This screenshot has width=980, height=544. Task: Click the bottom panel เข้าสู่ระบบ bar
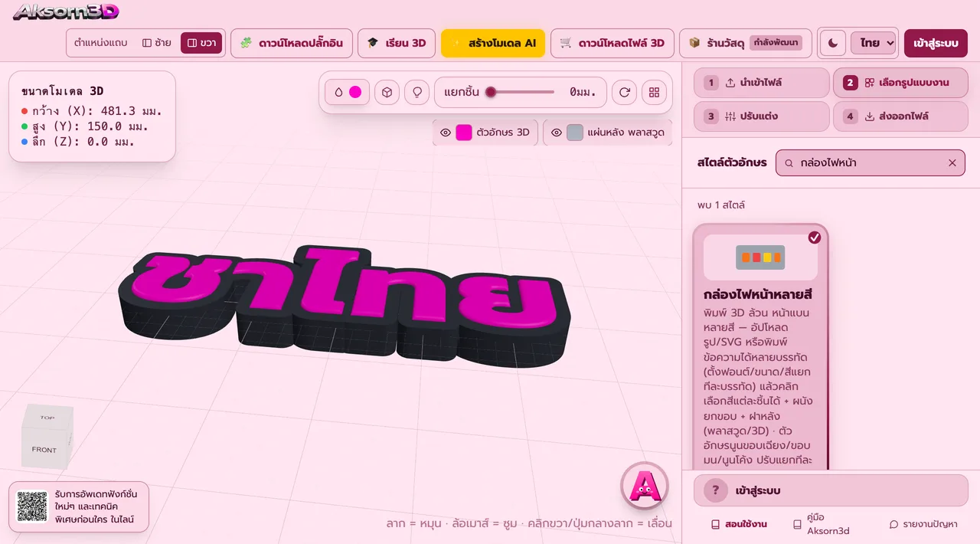coord(831,490)
